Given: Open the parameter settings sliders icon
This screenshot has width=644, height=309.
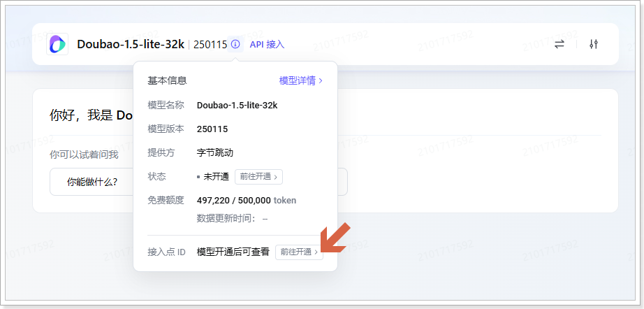Looking at the screenshot, I should (594, 44).
